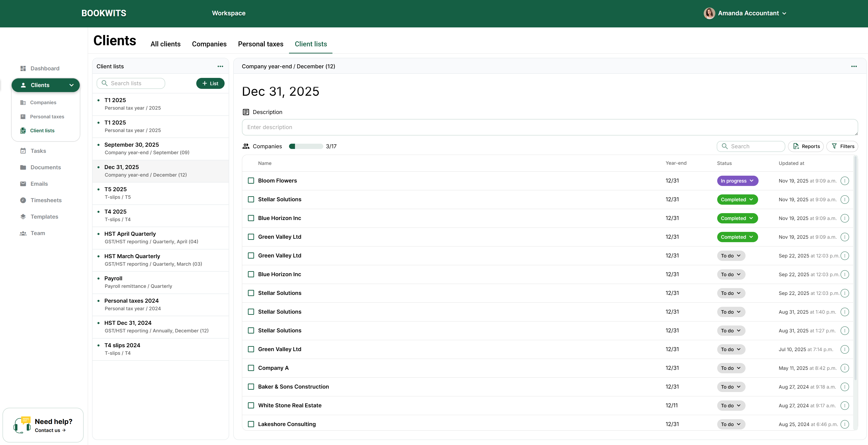Viewport: 868px width, 445px height.
Task: Check the Bloom Flowers checkbox
Action: (251, 181)
